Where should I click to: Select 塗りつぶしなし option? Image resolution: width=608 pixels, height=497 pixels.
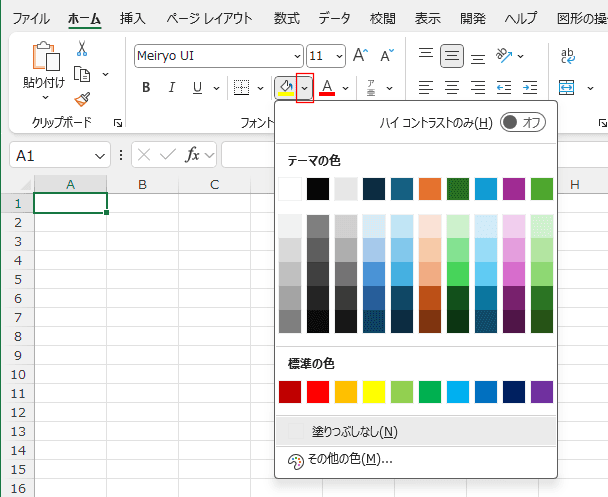354,432
